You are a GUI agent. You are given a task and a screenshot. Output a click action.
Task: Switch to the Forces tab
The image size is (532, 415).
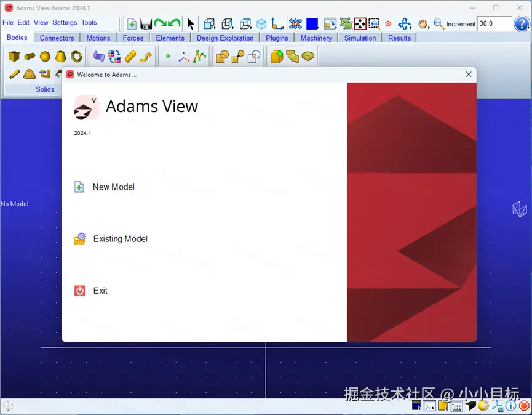133,38
